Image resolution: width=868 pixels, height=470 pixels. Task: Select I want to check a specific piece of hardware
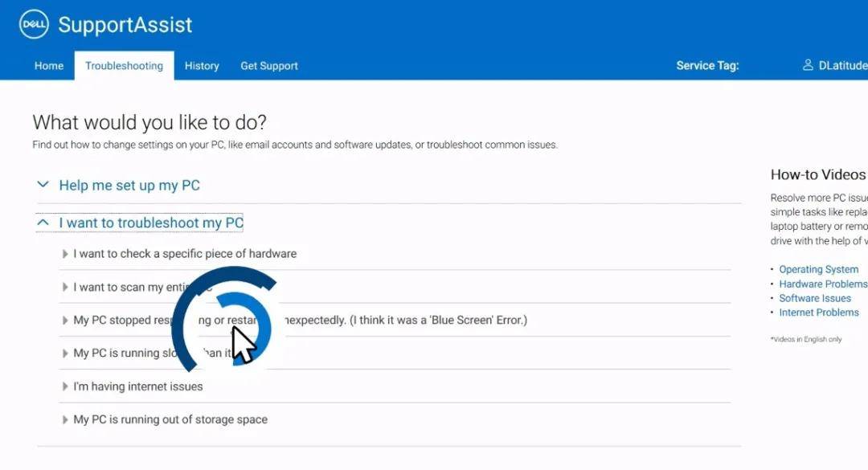coord(185,254)
